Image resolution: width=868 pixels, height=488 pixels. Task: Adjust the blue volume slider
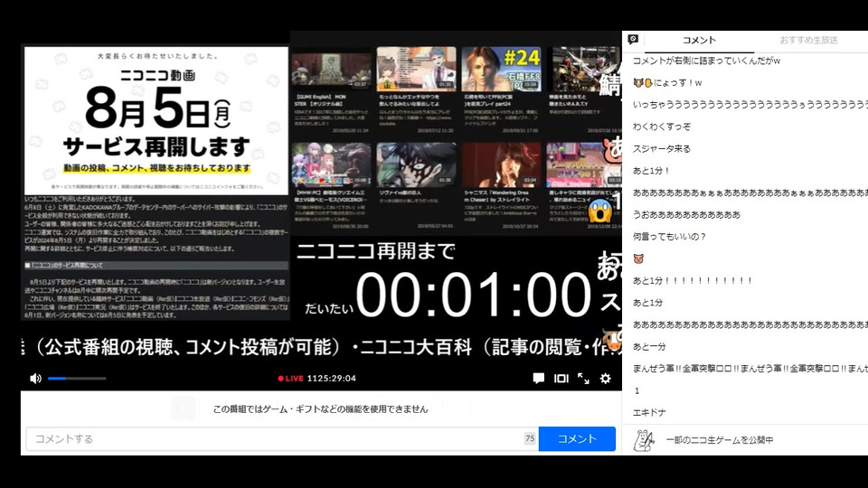click(77, 379)
